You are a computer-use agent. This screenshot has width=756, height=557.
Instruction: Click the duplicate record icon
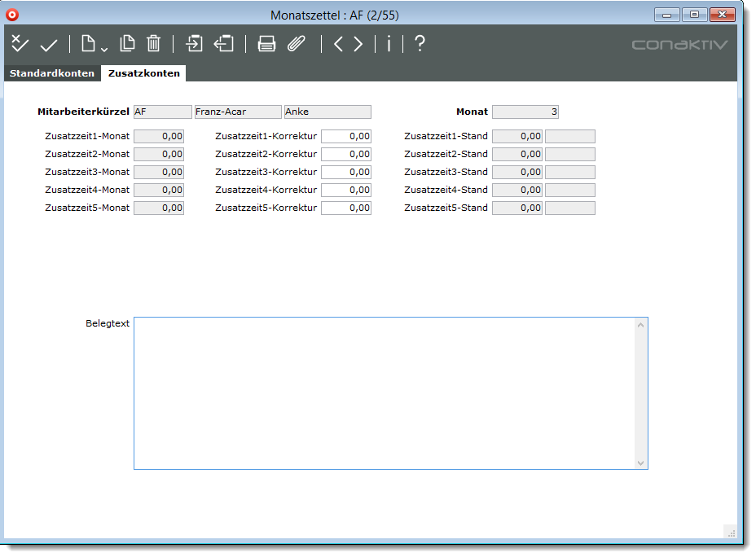click(128, 44)
